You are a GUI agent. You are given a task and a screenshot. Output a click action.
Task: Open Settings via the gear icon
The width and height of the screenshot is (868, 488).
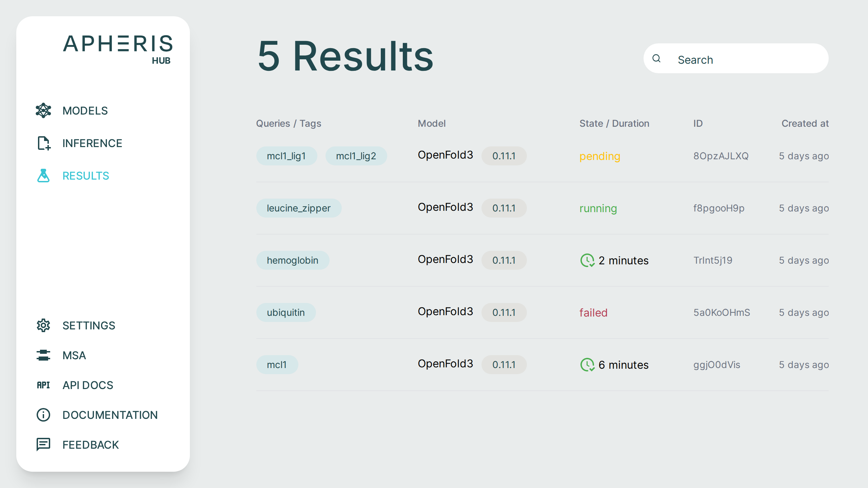[43, 325]
